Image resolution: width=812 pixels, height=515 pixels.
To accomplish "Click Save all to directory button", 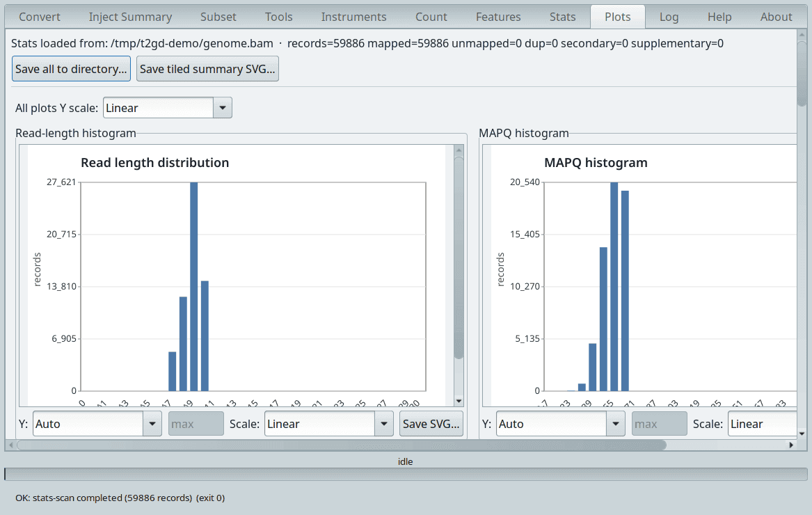I will (x=71, y=69).
